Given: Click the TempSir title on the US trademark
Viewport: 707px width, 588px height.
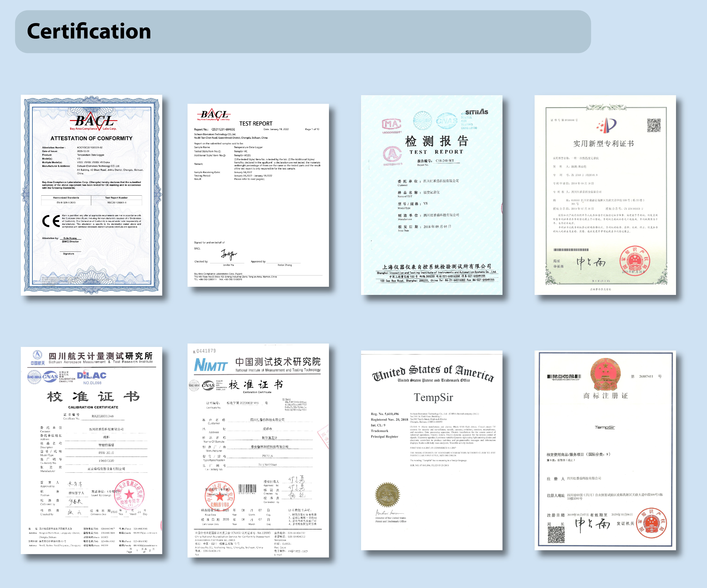Looking at the screenshot, I should click(x=433, y=397).
